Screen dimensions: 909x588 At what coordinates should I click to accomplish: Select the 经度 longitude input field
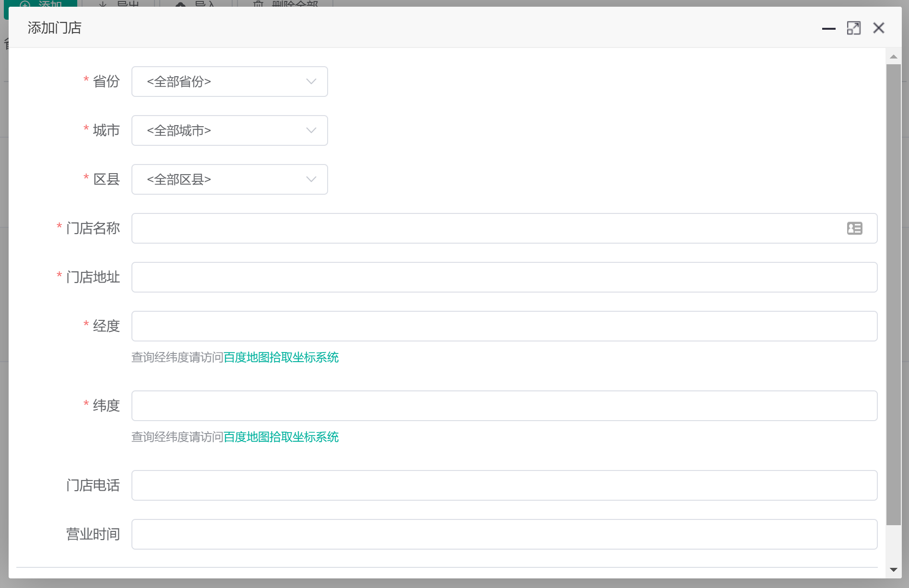(x=504, y=326)
